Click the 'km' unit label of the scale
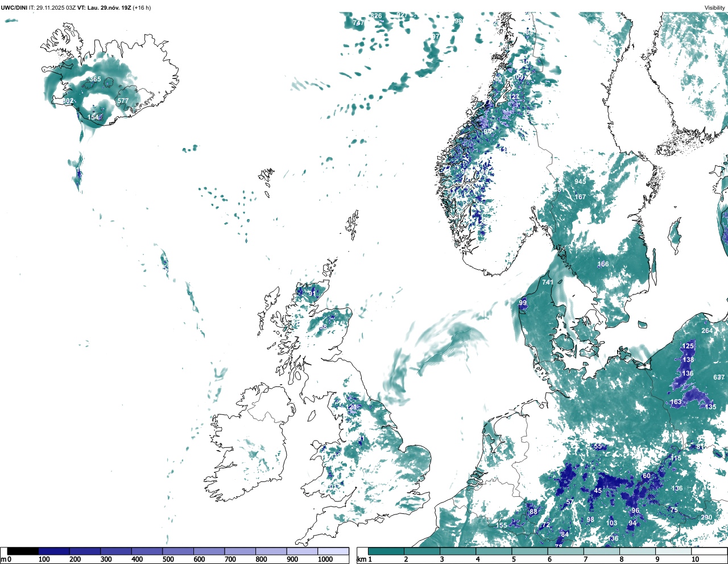 point(361,559)
